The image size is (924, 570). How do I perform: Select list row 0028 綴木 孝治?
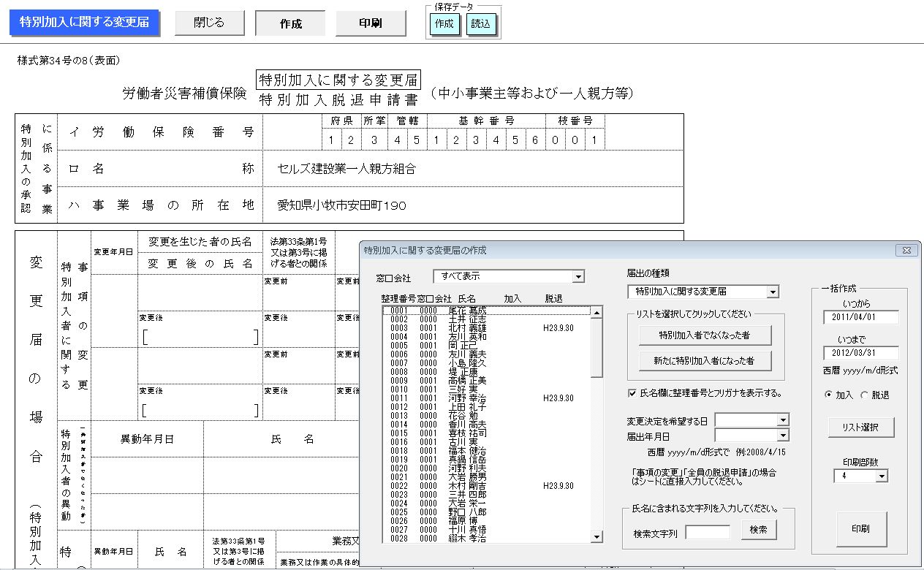(x=486, y=539)
